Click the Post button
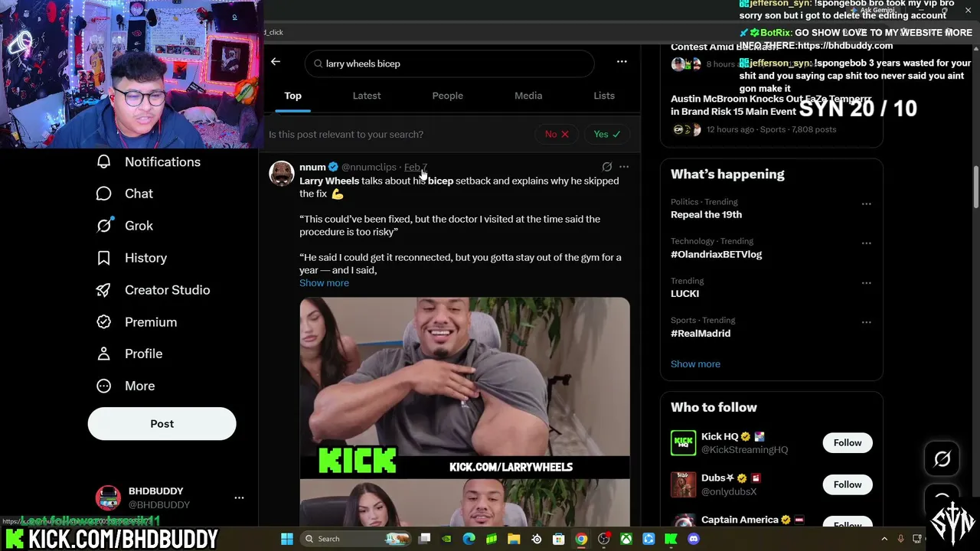 162,424
